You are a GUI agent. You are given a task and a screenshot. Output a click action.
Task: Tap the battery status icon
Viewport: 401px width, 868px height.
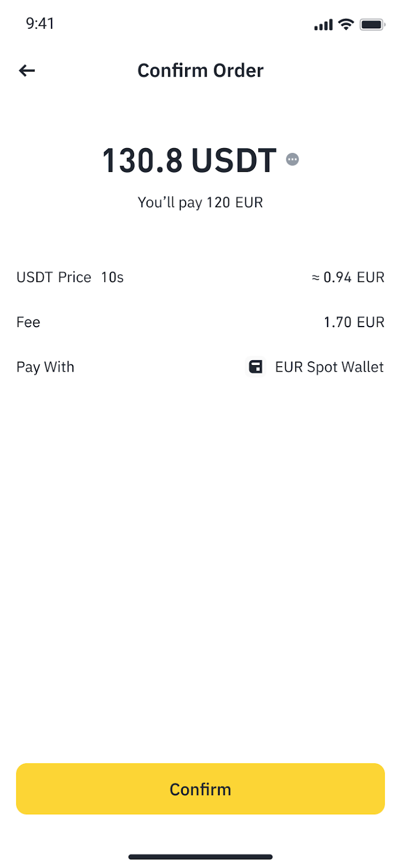point(372,24)
